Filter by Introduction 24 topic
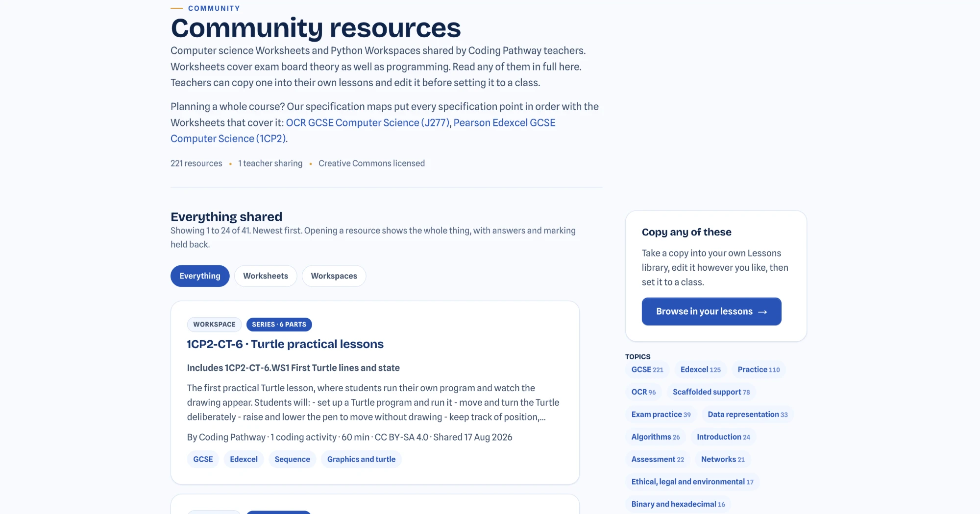Viewport: 980px width, 514px height. (723, 437)
